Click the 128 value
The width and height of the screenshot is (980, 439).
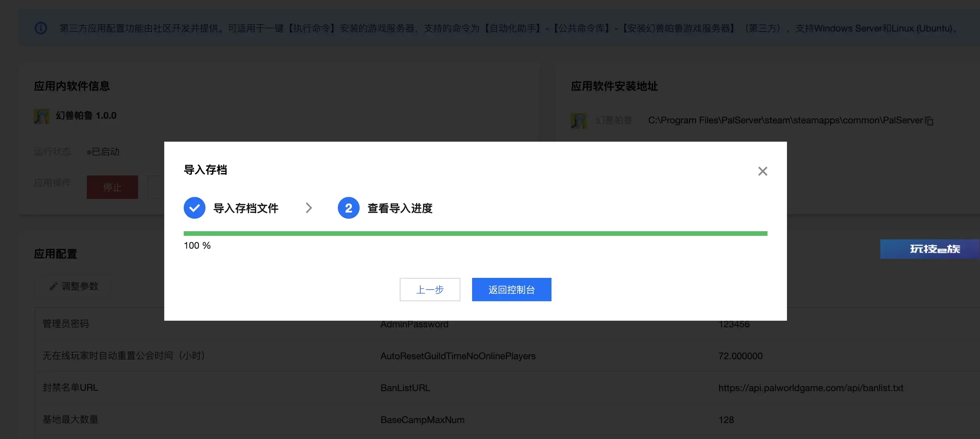tap(726, 420)
